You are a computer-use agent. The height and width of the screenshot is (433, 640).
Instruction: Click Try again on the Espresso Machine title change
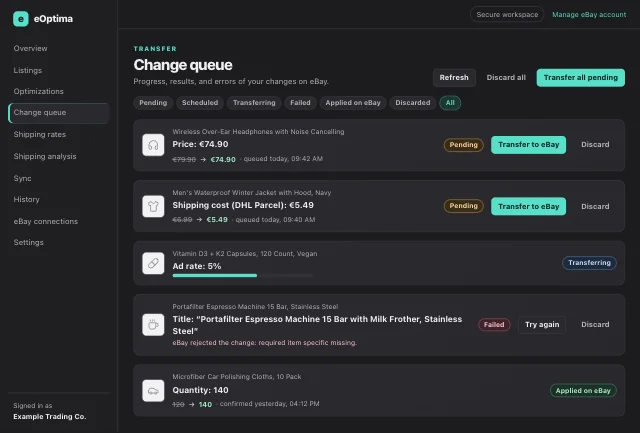click(542, 325)
